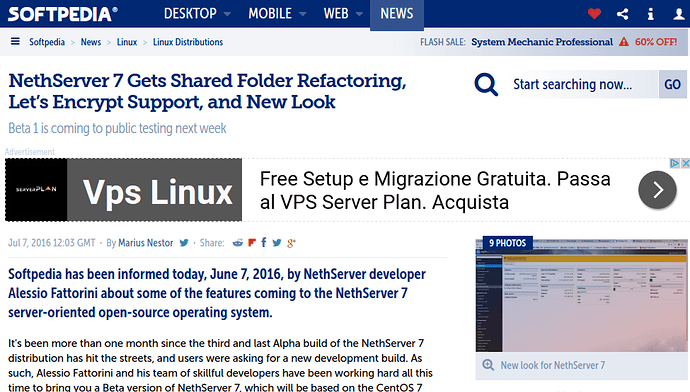Click the GO search button
Viewport: 690px width, 392px height.
(x=672, y=84)
